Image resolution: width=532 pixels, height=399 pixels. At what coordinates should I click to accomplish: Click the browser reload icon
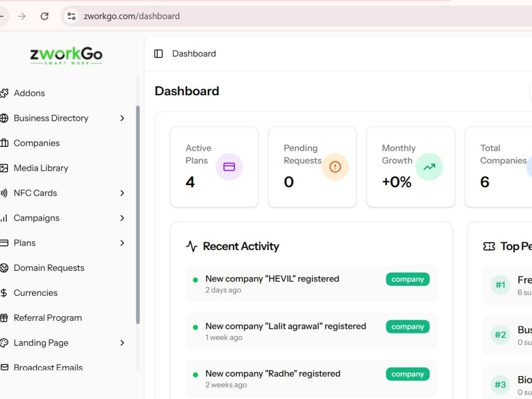click(45, 16)
